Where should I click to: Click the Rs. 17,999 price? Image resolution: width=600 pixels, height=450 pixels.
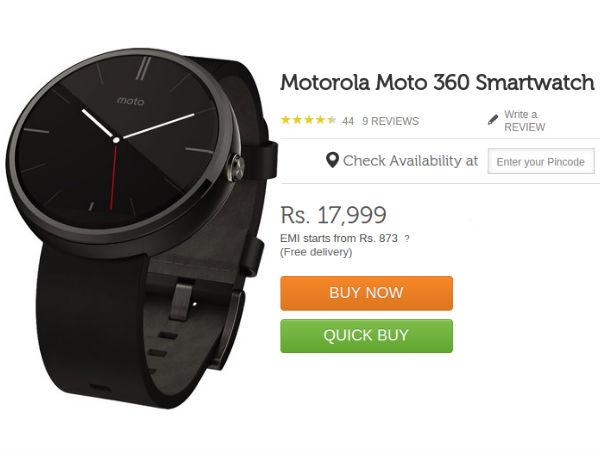tap(333, 215)
